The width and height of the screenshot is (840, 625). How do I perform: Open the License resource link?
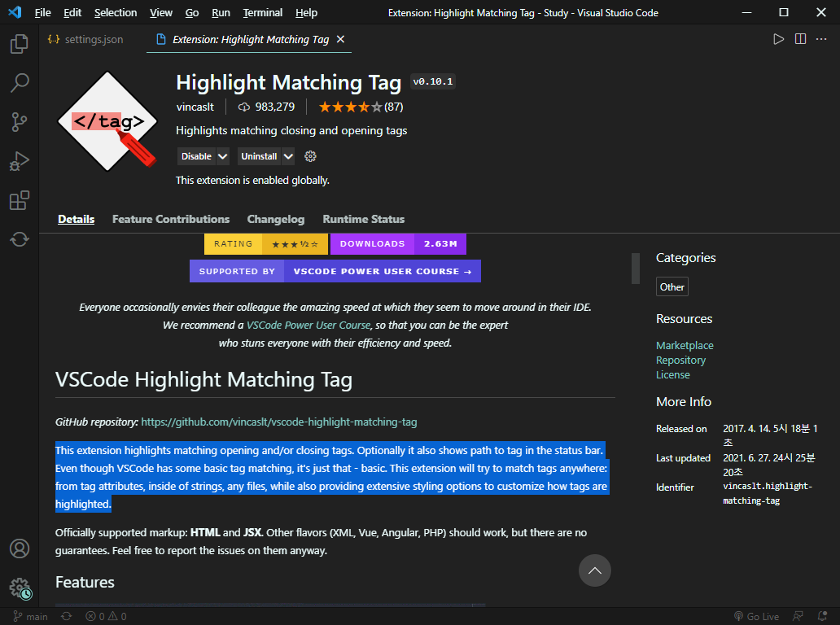[673, 375]
